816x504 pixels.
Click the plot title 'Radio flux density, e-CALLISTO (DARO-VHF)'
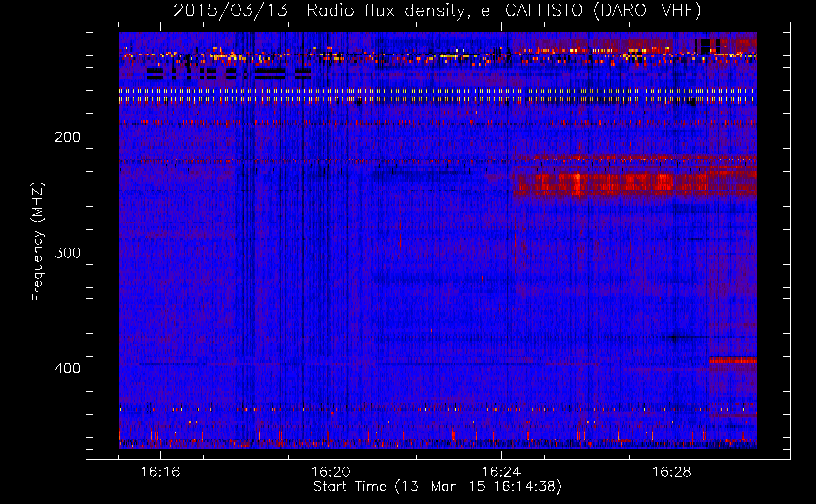click(x=504, y=10)
